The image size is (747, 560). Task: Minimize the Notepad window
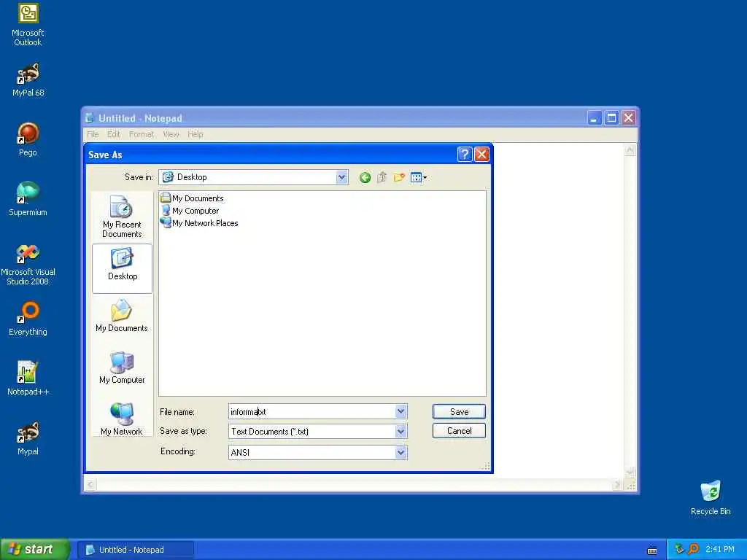pos(595,117)
